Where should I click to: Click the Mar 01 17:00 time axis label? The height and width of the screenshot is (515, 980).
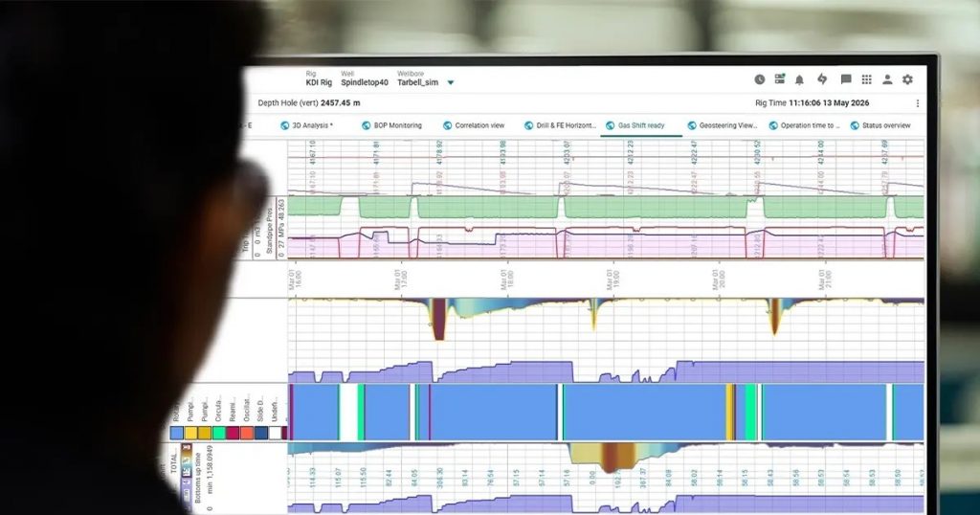click(x=401, y=280)
